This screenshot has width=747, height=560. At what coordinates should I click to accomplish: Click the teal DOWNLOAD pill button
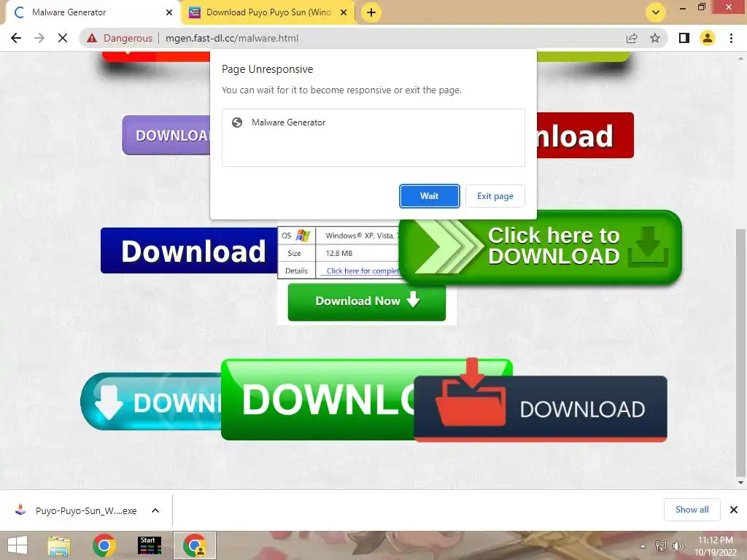tap(151, 402)
